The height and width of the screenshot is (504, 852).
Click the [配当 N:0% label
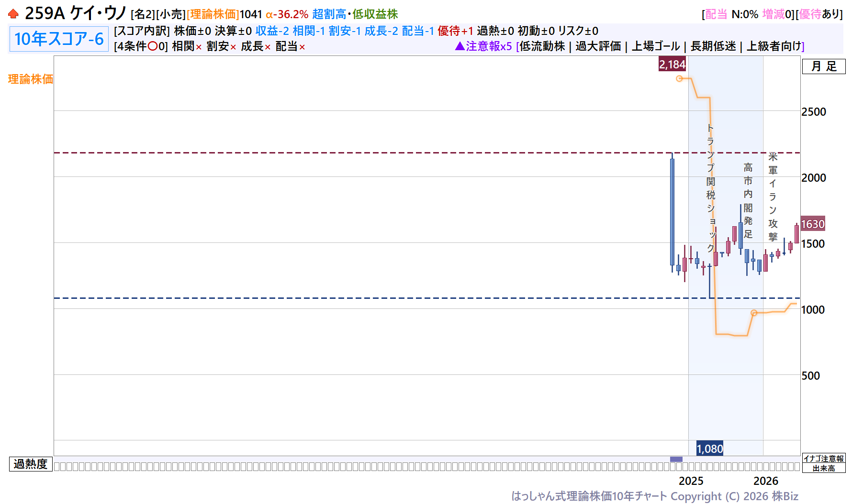coord(730,14)
